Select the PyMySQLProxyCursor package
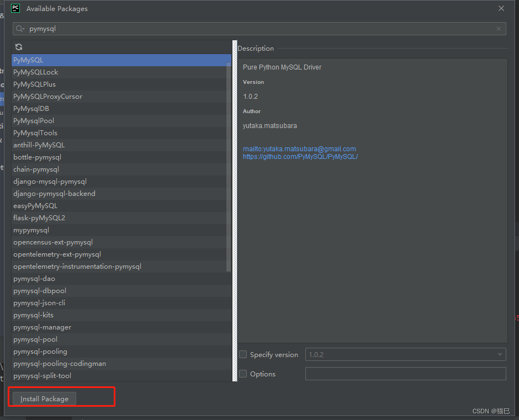The image size is (519, 420). pyautogui.click(x=121, y=97)
